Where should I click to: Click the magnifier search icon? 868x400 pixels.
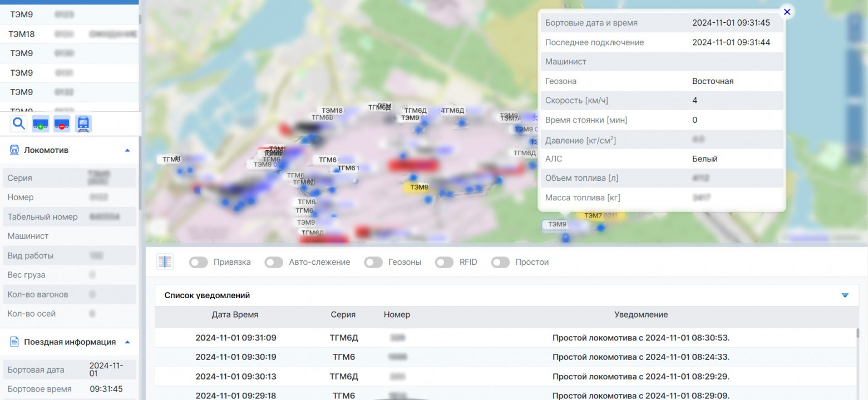[x=19, y=124]
